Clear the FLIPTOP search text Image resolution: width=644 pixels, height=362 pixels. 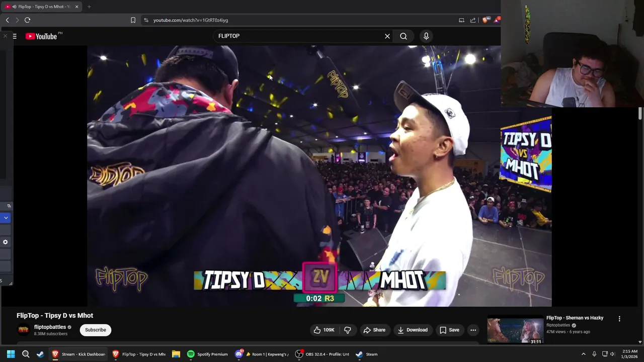click(x=387, y=36)
